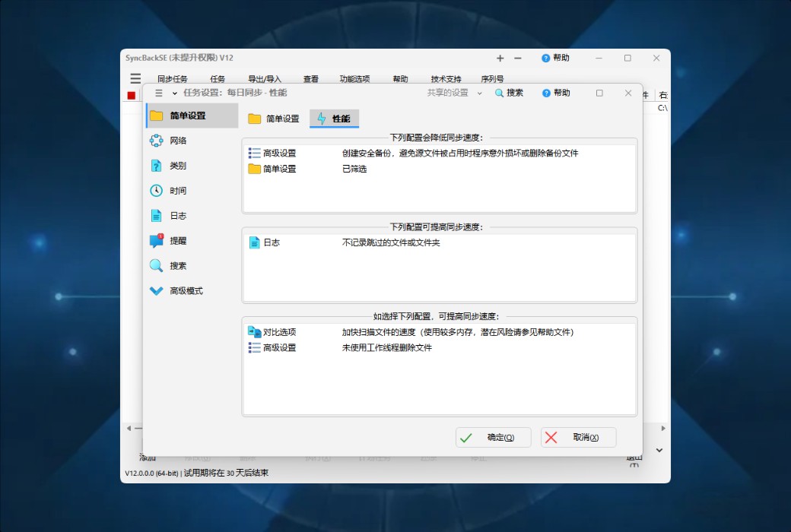Click the 搜索 magnifier icon in the sidebar
The height and width of the screenshot is (532, 791).
(x=156, y=265)
